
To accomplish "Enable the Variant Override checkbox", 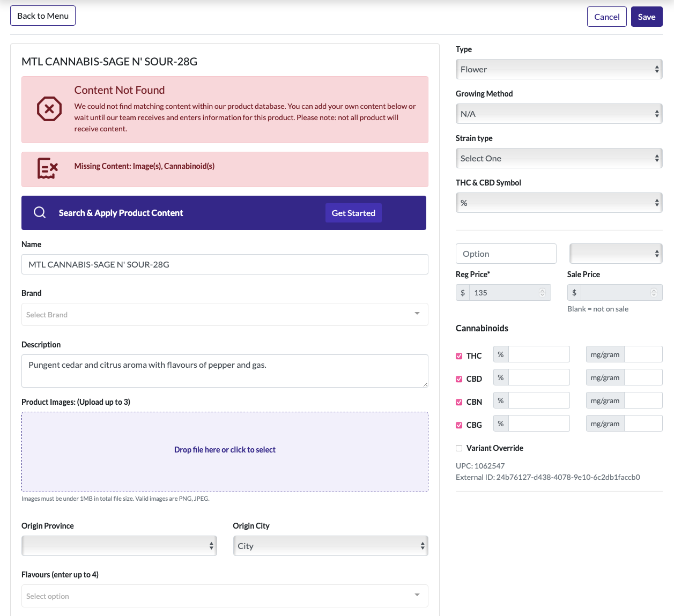I will pos(459,448).
